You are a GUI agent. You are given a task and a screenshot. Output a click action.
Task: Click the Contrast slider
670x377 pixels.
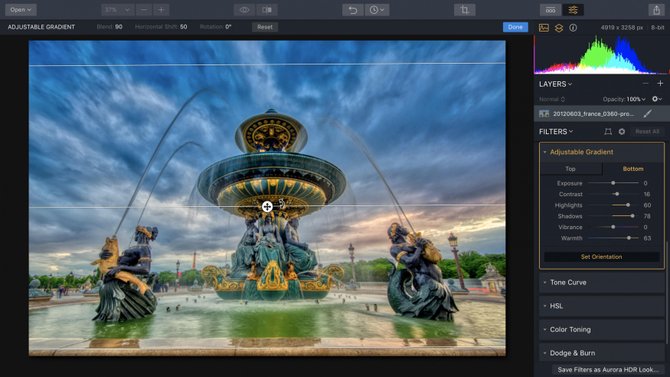point(613,194)
